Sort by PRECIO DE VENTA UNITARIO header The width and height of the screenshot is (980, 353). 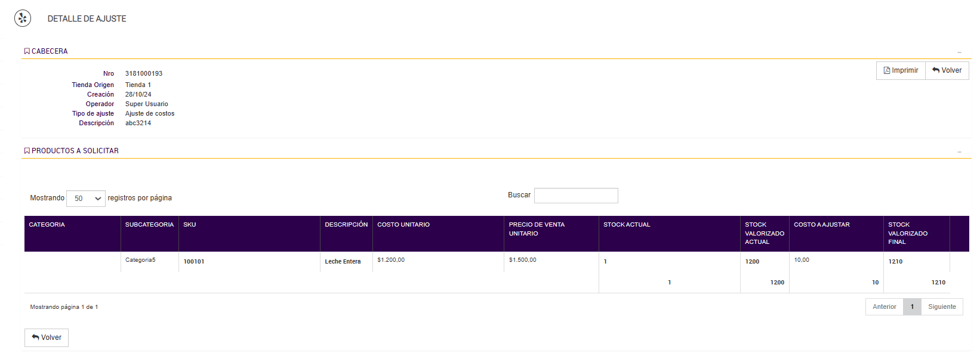coord(551,234)
